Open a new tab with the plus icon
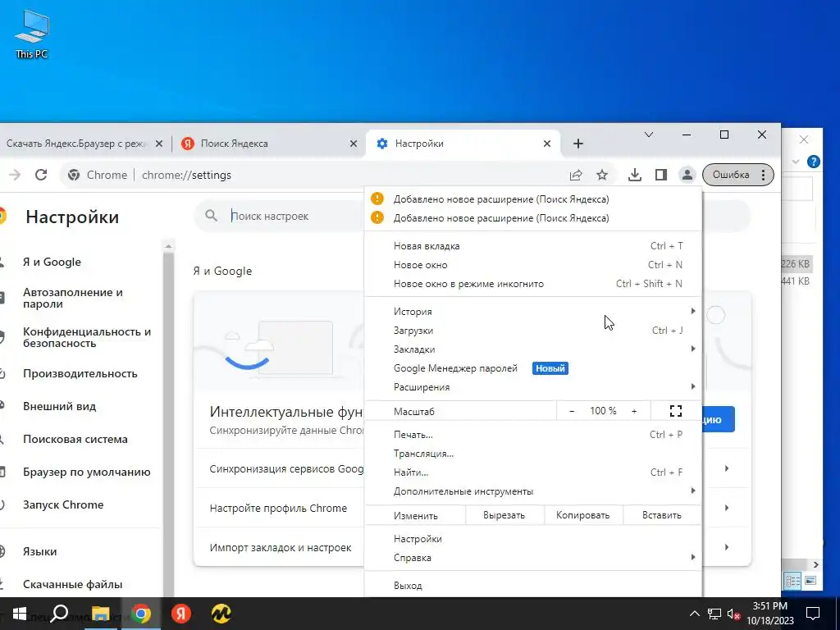Image resolution: width=840 pixels, height=630 pixels. 578,144
